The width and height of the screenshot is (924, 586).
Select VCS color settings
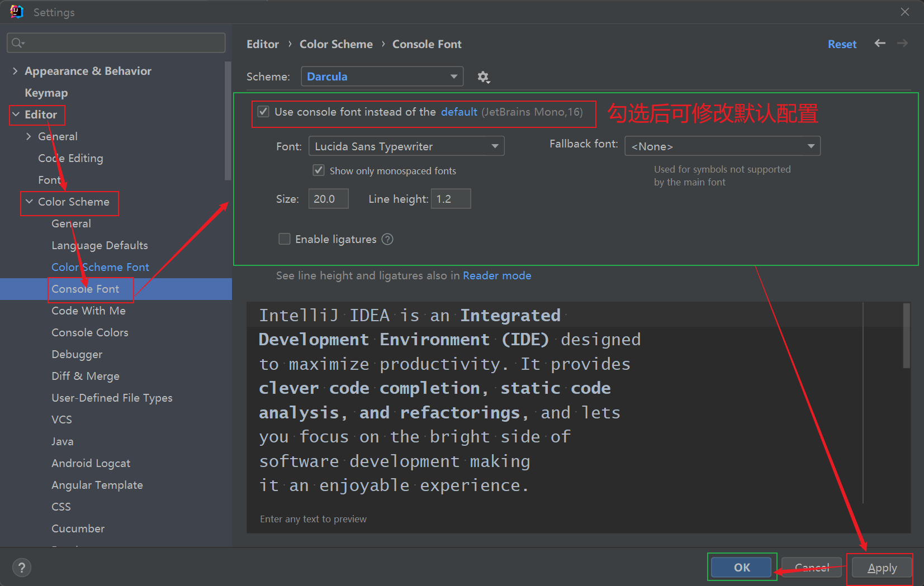click(x=61, y=420)
